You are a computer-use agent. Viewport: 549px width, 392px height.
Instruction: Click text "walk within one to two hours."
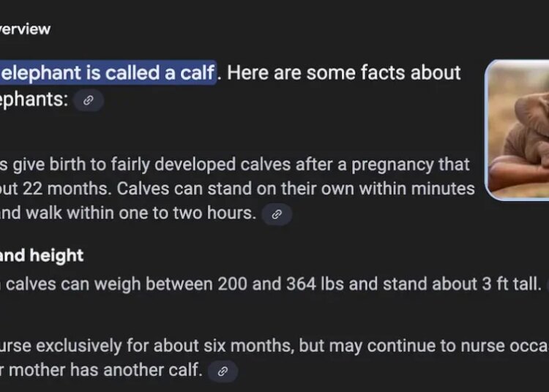141,213
